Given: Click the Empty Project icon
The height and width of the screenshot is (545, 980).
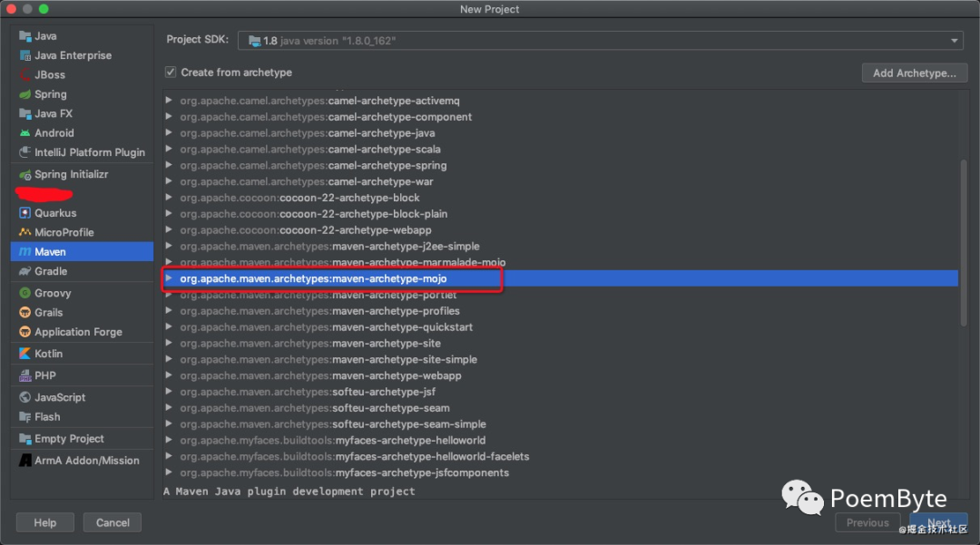Looking at the screenshot, I should click(25, 438).
